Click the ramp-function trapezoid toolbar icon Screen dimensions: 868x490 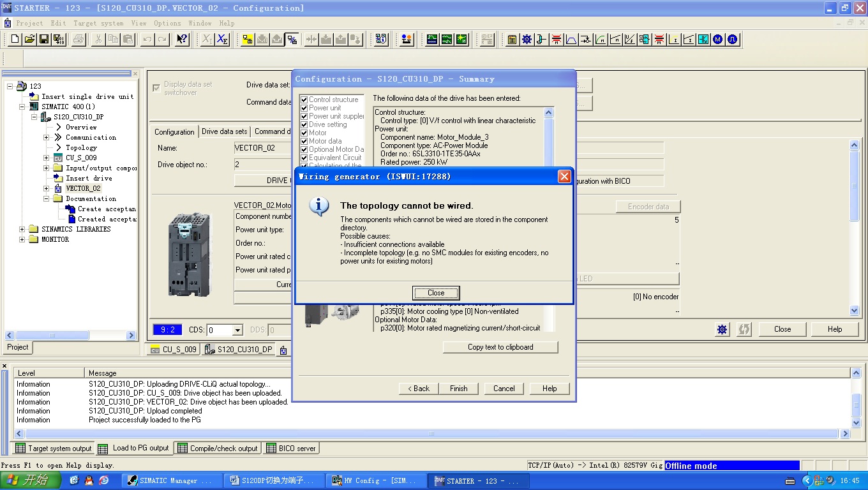[x=571, y=40]
